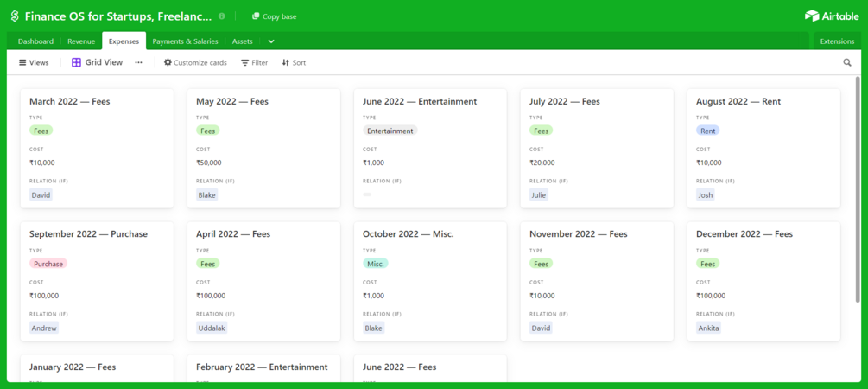The image size is (868, 389).
Task: Click the ₹20,000 cost value
Action: tap(542, 163)
